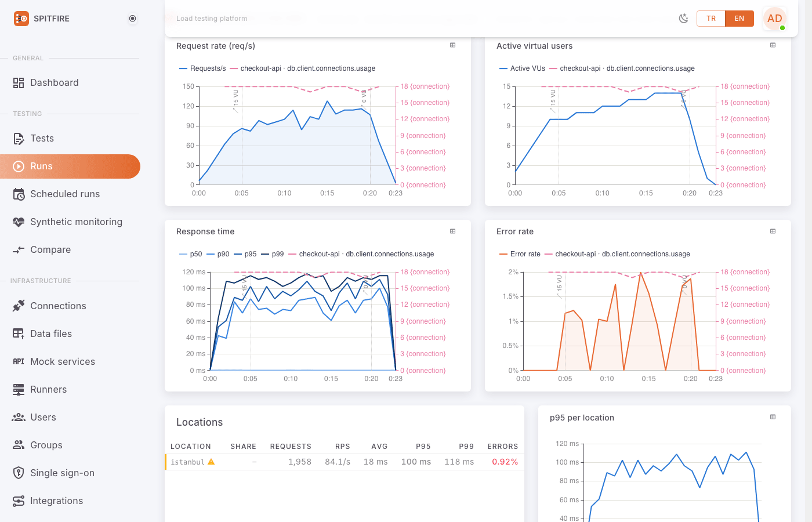812x522 pixels.
Task: Open the AD user avatar menu
Action: click(775, 19)
